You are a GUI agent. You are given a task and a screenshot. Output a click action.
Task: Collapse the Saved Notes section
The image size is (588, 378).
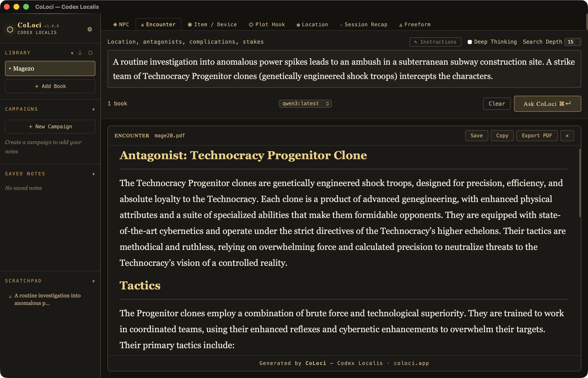pos(93,174)
